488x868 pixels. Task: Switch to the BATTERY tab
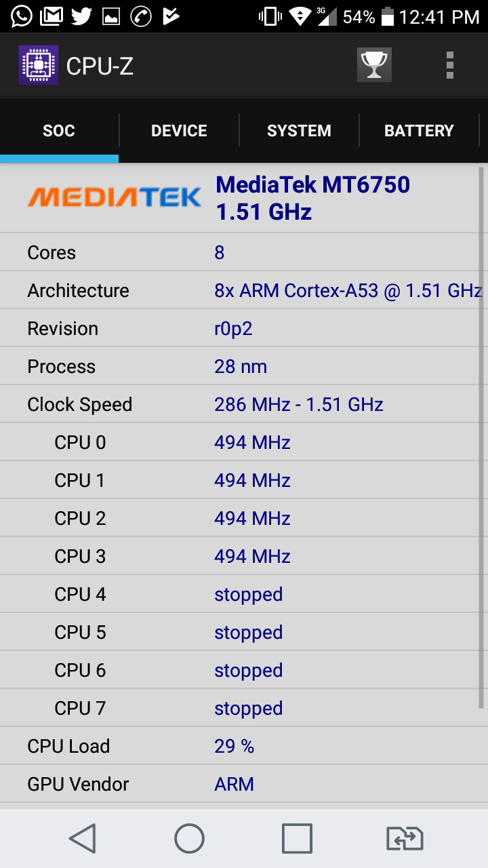click(419, 131)
